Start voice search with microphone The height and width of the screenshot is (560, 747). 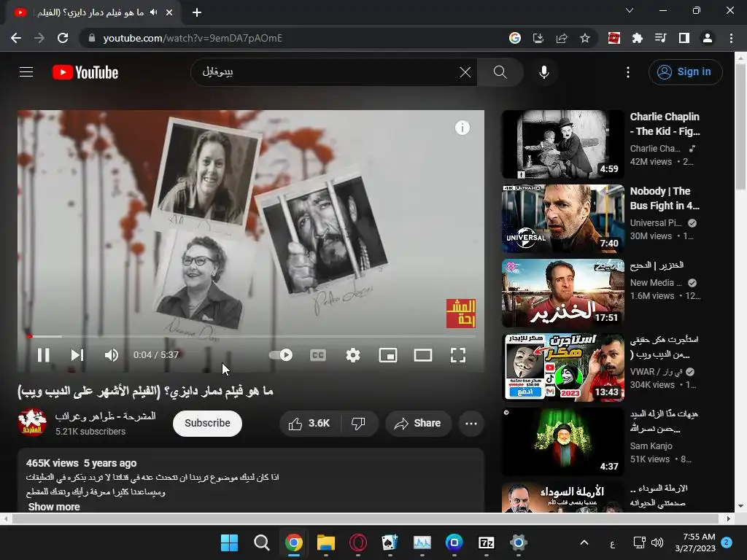[x=543, y=72]
